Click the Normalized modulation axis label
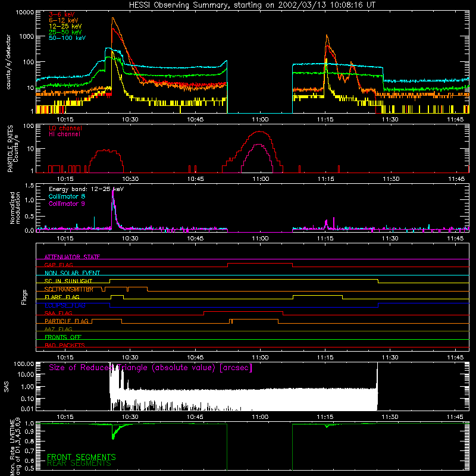Image resolution: width=476 pixels, height=476 pixels. (15, 208)
